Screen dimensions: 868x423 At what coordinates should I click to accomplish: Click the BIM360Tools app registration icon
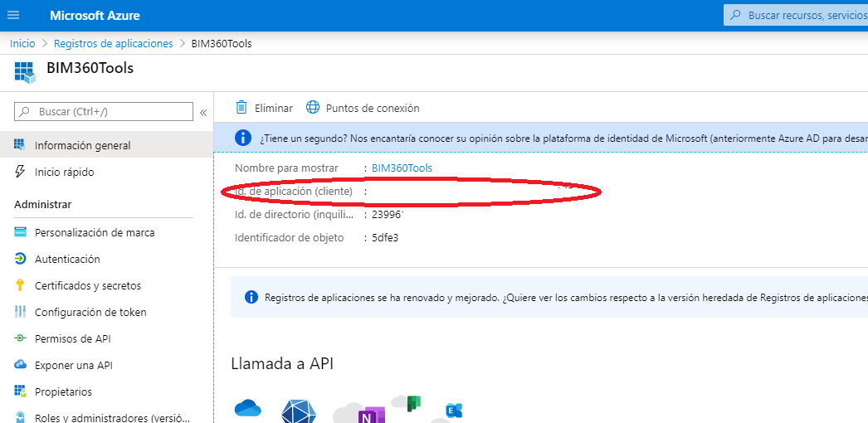click(24, 72)
